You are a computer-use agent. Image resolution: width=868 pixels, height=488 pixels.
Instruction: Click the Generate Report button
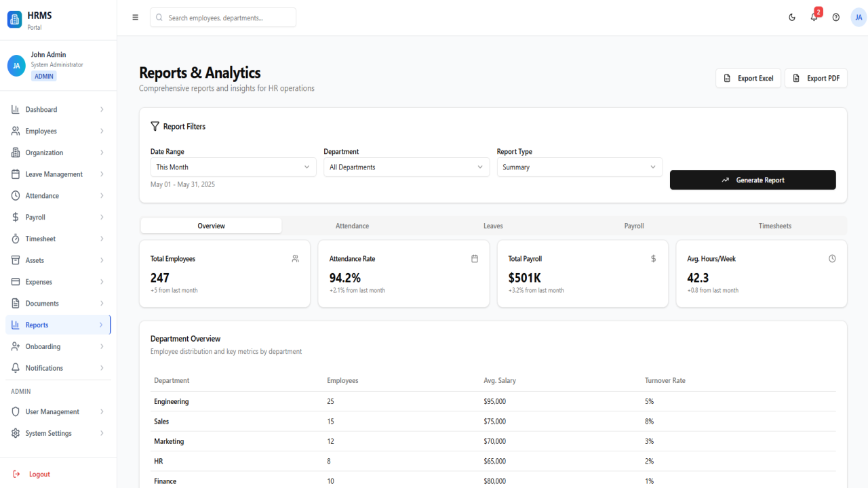coord(753,180)
